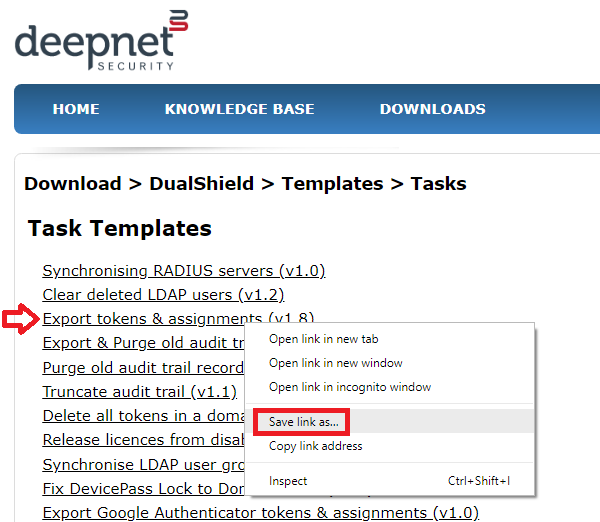Open Release licences from disabled link
Screen dimensions: 600x522
pyautogui.click(x=143, y=440)
